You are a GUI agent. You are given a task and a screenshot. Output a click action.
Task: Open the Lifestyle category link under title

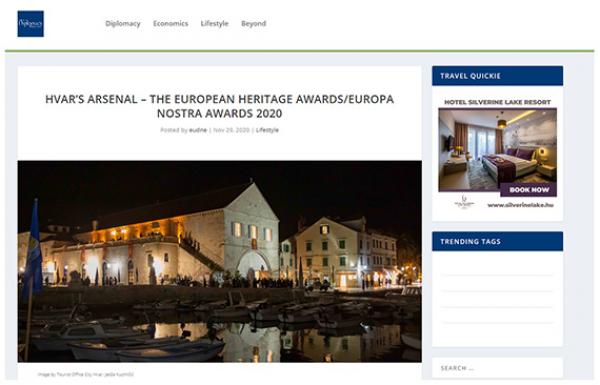point(267,130)
